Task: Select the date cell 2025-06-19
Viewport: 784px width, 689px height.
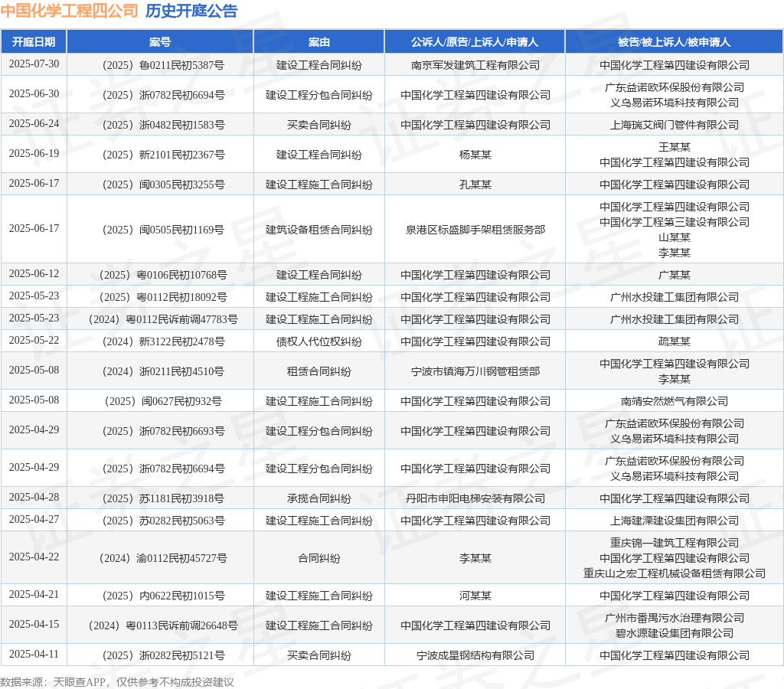Action: 34,154
